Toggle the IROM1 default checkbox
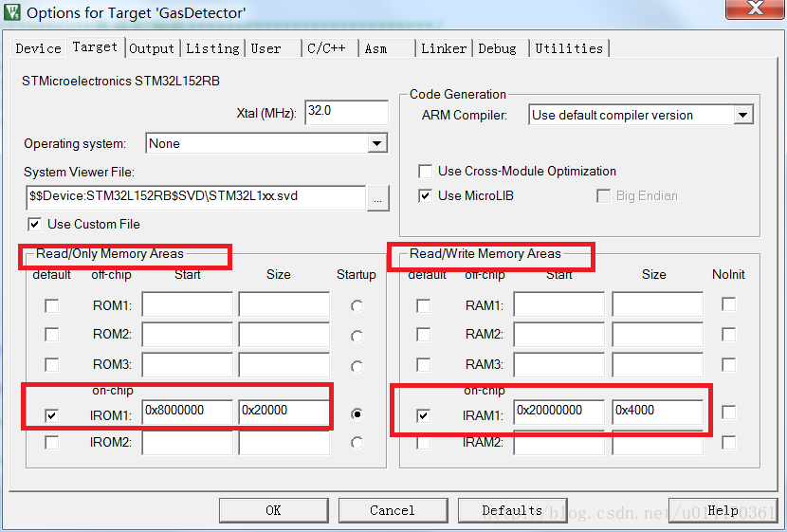This screenshot has width=787, height=532. pos(52,415)
